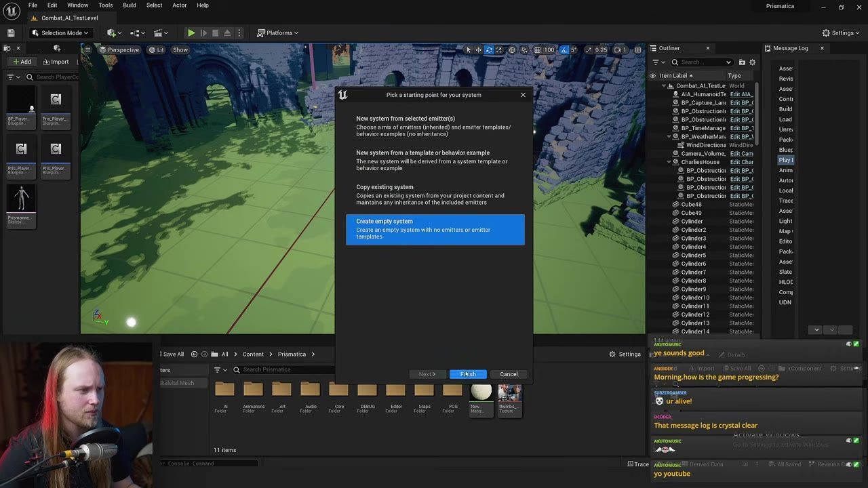Image resolution: width=868 pixels, height=488 pixels.
Task: Toggle the Outliner visibility eye column header
Action: point(653,76)
